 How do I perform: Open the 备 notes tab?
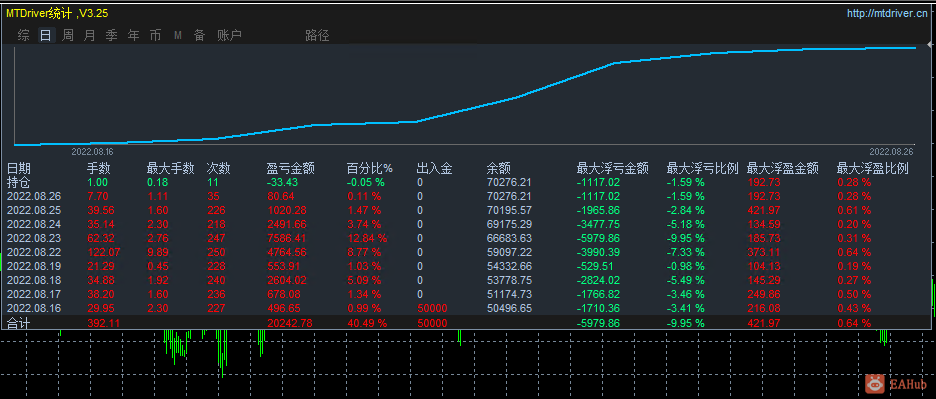pos(199,36)
